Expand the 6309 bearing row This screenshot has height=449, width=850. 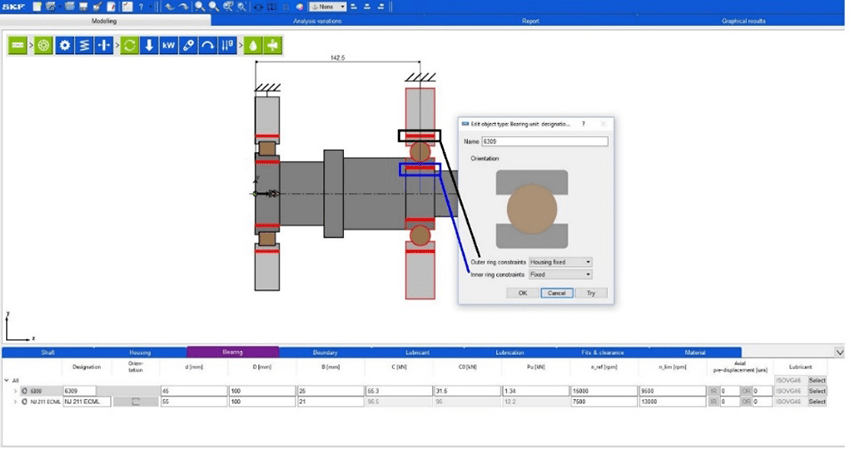coord(15,391)
